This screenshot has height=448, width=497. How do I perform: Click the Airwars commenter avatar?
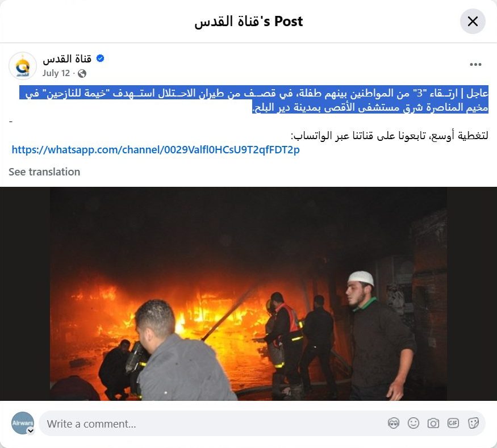point(23,423)
